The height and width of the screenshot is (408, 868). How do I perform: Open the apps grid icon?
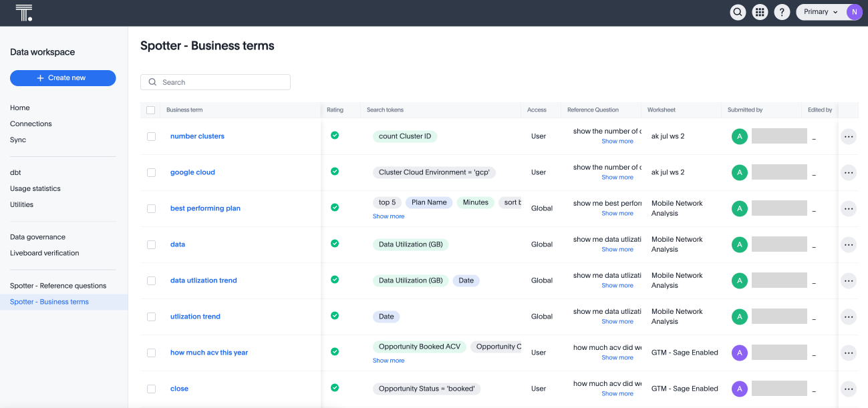point(760,11)
